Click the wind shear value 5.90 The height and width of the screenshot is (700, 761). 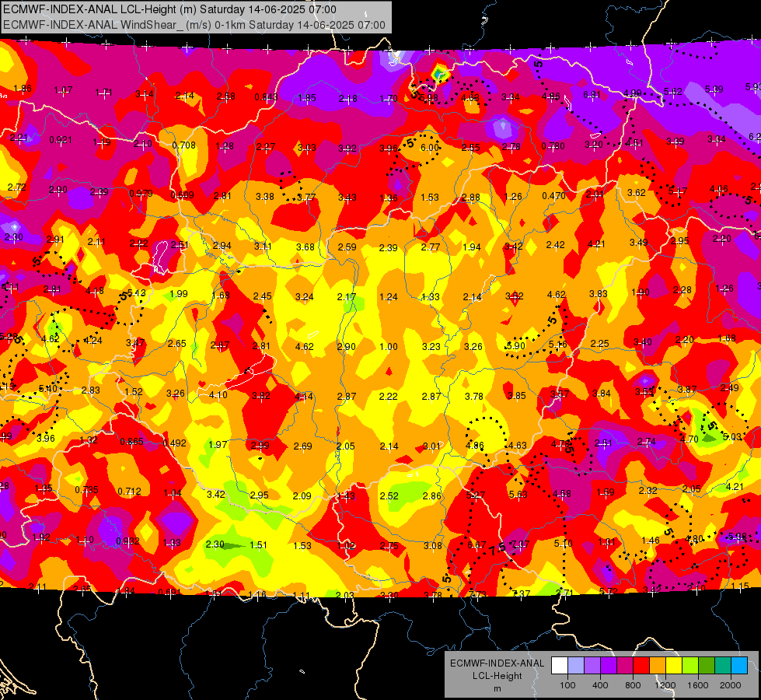coord(515,346)
